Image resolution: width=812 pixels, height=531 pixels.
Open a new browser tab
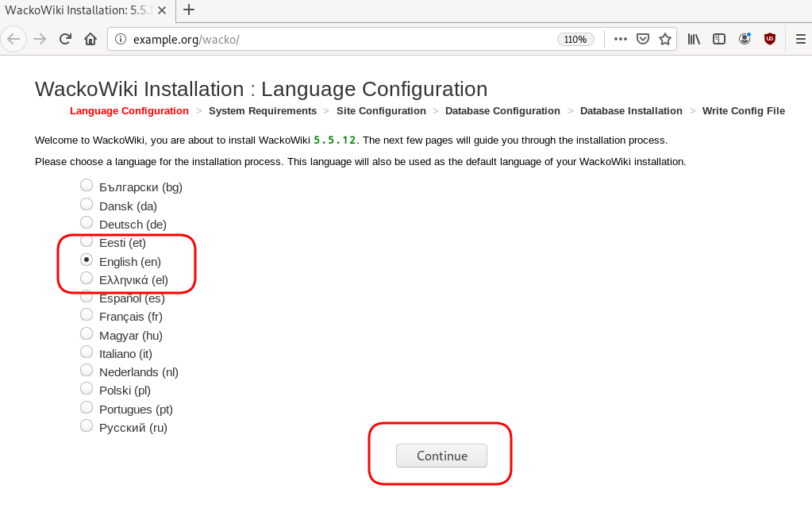(189, 10)
